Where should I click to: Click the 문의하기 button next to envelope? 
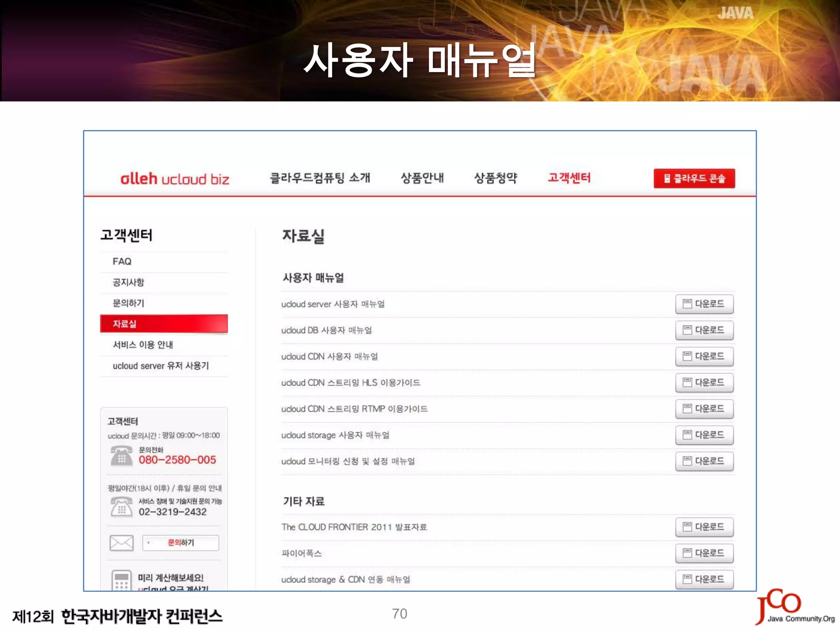(180, 543)
